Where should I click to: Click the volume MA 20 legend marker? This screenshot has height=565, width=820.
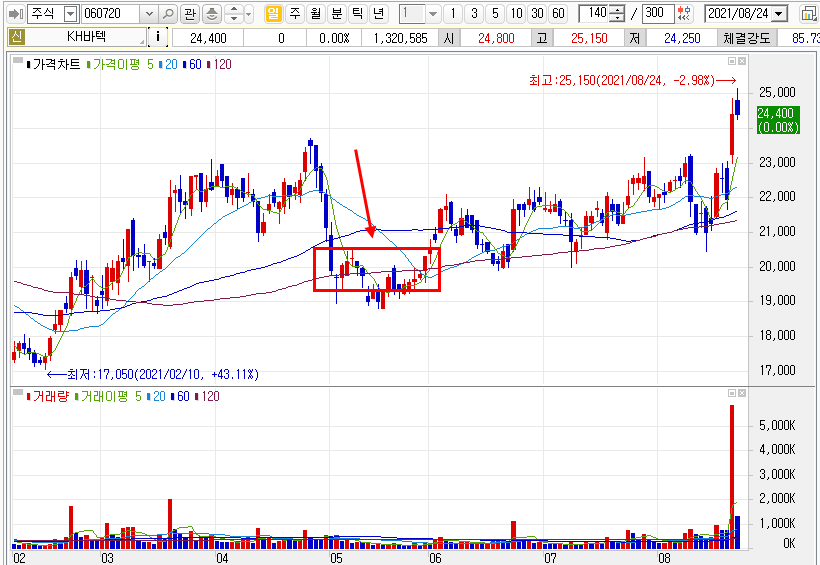tap(156, 396)
